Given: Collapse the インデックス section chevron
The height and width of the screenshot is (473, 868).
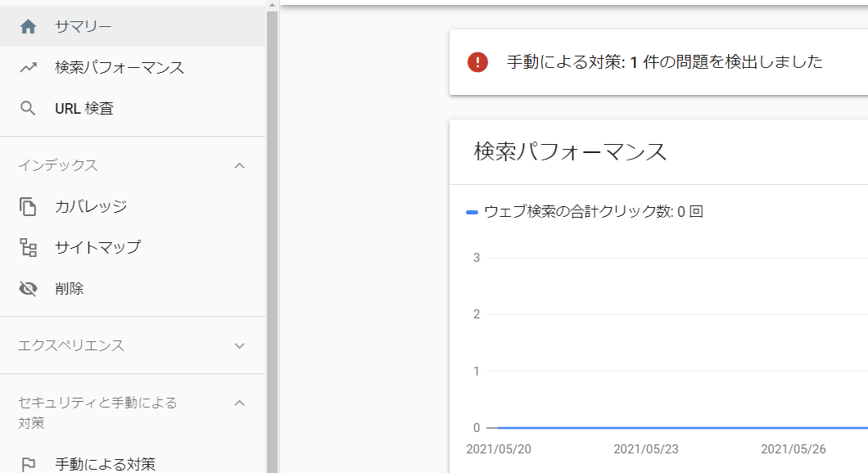Looking at the screenshot, I should click(239, 165).
